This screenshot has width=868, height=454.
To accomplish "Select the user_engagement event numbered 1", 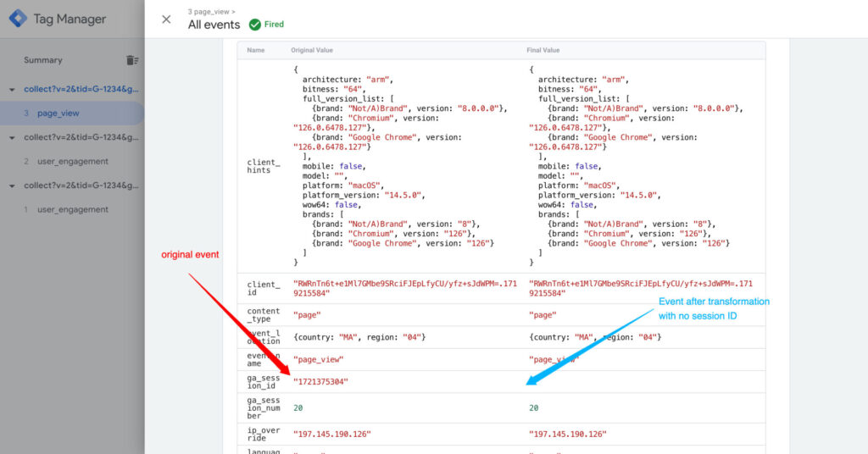I will point(72,209).
